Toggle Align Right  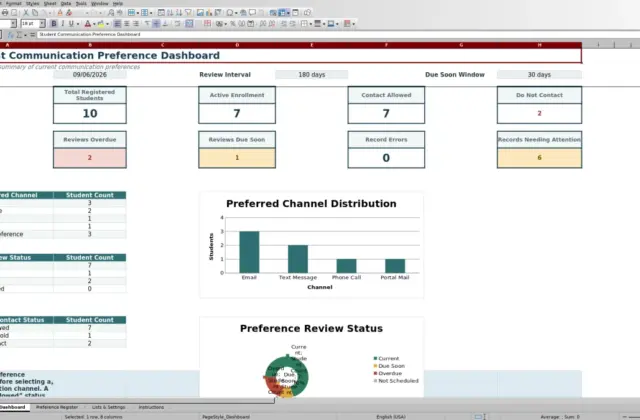[x=136, y=24]
